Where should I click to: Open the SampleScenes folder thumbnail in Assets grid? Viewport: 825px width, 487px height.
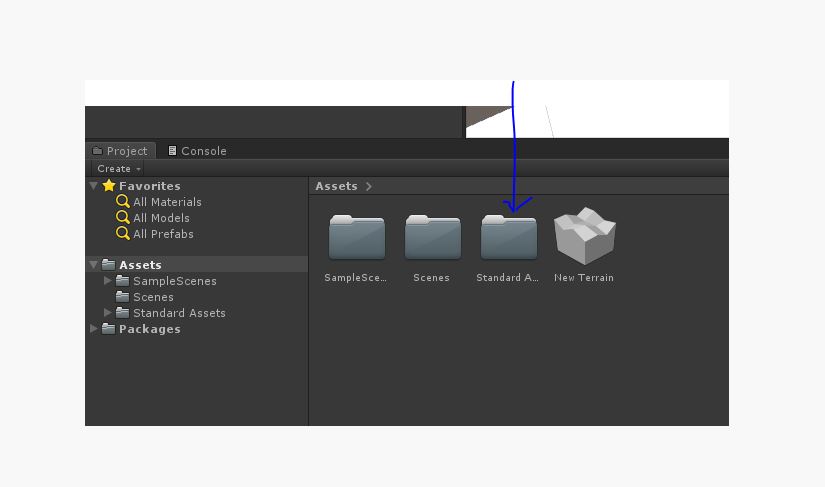pos(357,237)
